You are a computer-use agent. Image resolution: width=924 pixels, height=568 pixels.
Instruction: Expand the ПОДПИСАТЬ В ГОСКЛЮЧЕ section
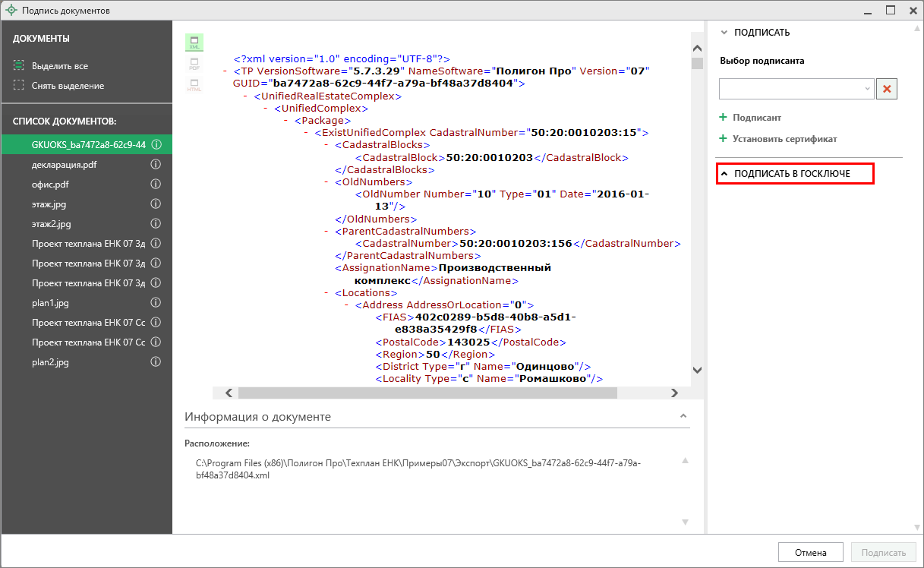point(792,174)
